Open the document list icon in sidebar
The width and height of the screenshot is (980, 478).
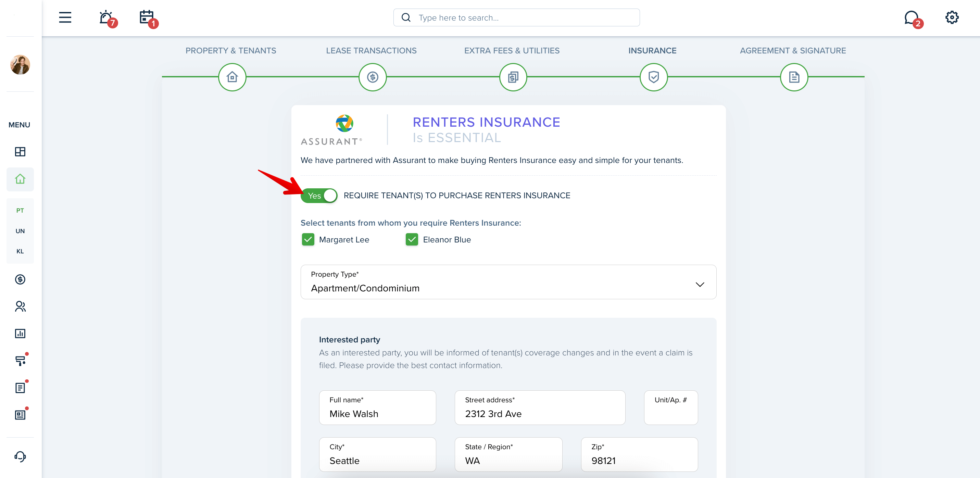21,387
